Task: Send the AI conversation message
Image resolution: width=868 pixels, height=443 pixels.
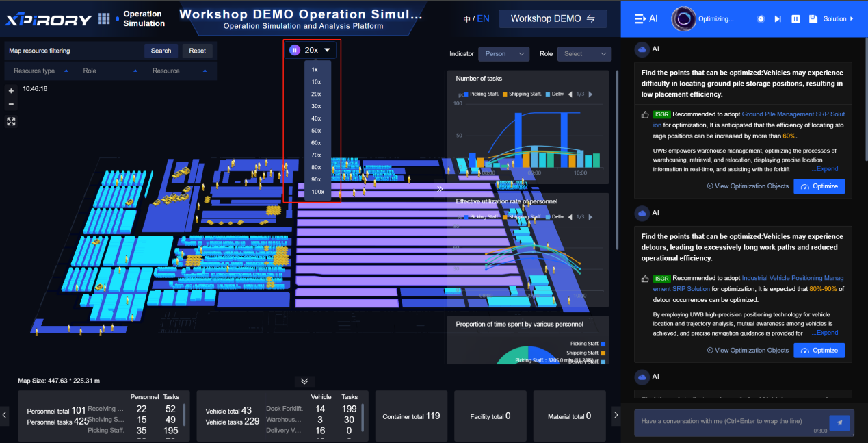Action: [839, 422]
